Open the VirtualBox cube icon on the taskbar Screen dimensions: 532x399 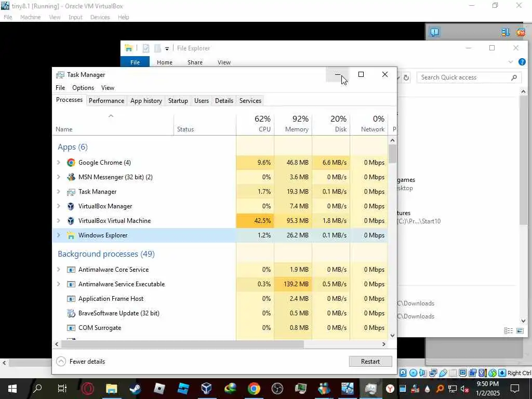coord(206,389)
